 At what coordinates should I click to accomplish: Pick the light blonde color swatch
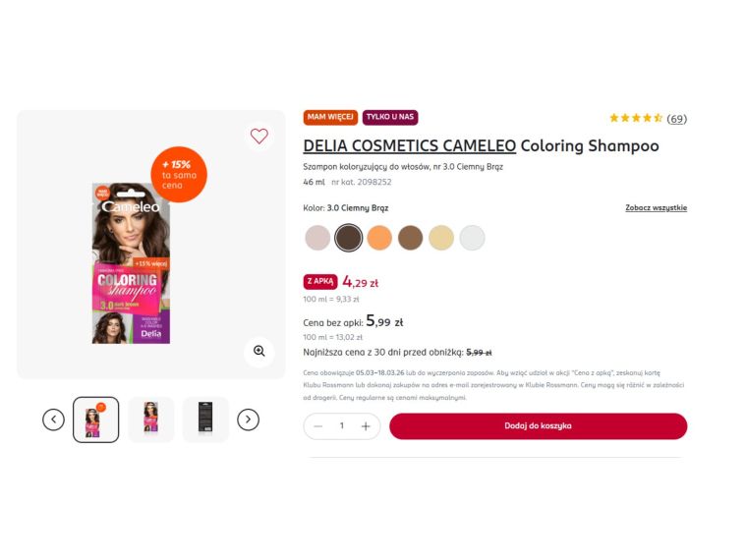[x=441, y=238]
